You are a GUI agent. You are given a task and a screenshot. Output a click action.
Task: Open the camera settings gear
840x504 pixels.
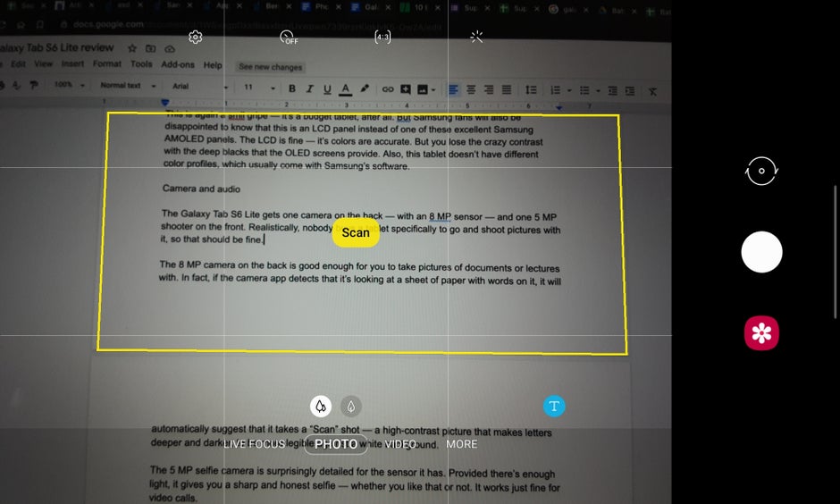click(x=196, y=37)
